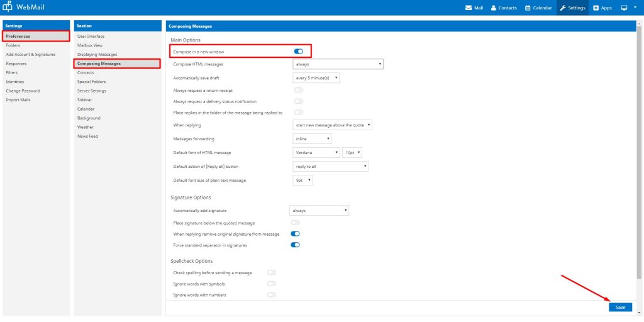Image resolution: width=644 pixels, height=322 pixels.
Task: Open the Contacts page
Action: tap(503, 8)
